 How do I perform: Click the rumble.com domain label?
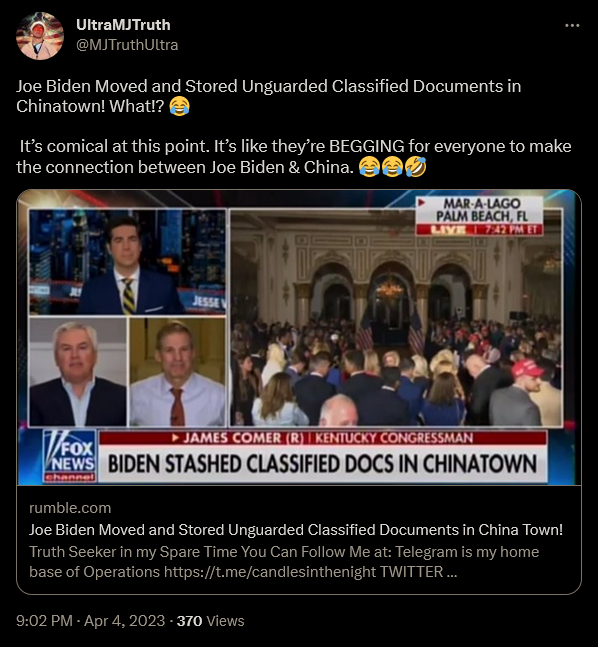[70, 508]
